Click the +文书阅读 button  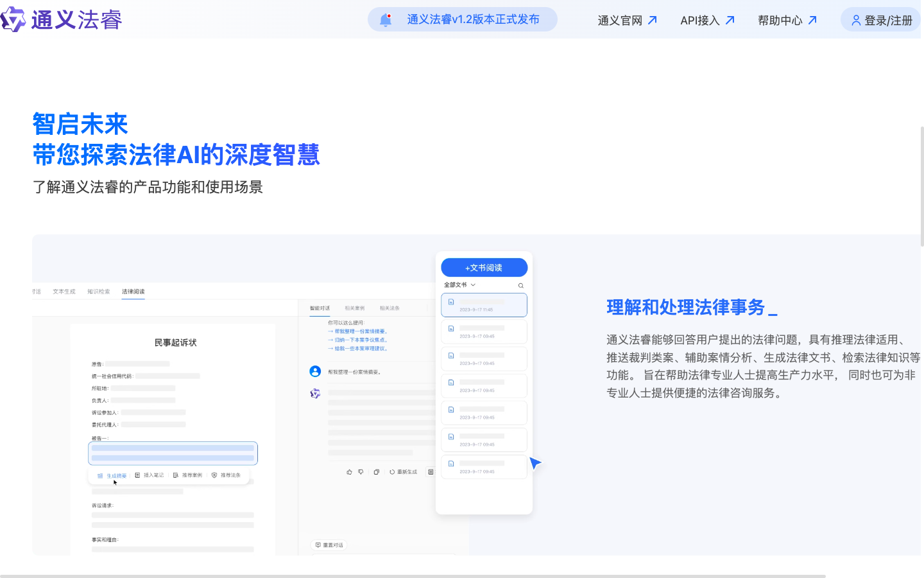(484, 267)
